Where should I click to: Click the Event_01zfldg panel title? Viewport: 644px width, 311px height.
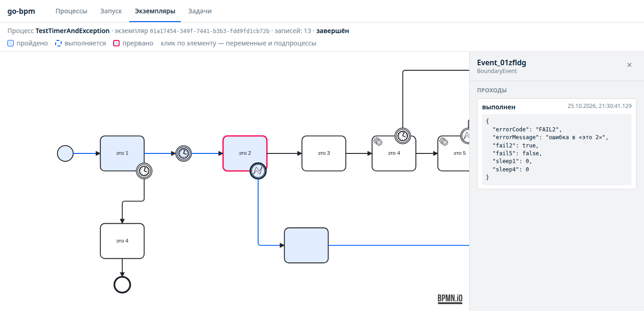[x=501, y=63]
